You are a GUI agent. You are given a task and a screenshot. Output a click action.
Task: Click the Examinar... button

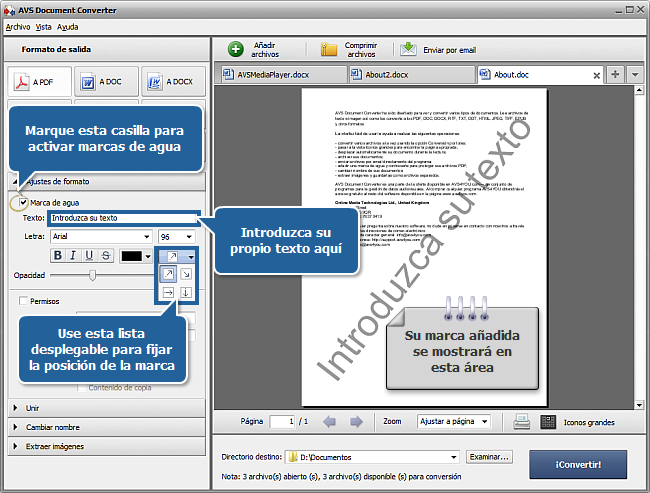point(490,457)
